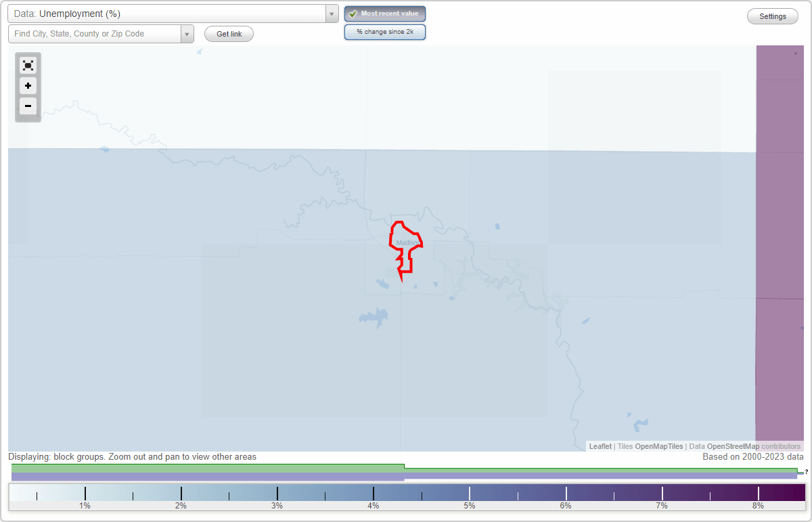Click the Get link button

point(229,34)
